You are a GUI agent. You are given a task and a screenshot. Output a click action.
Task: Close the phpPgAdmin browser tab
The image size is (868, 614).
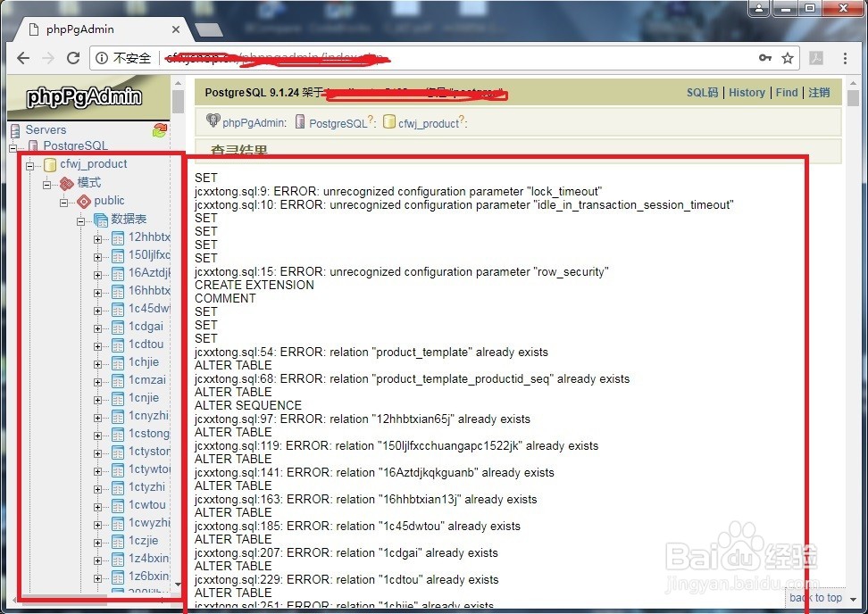176,29
